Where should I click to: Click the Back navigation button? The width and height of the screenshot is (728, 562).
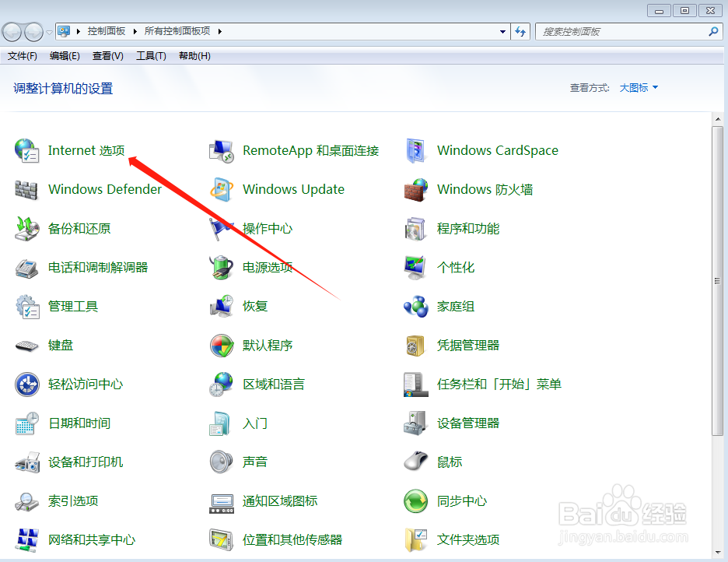pyautogui.click(x=12, y=32)
